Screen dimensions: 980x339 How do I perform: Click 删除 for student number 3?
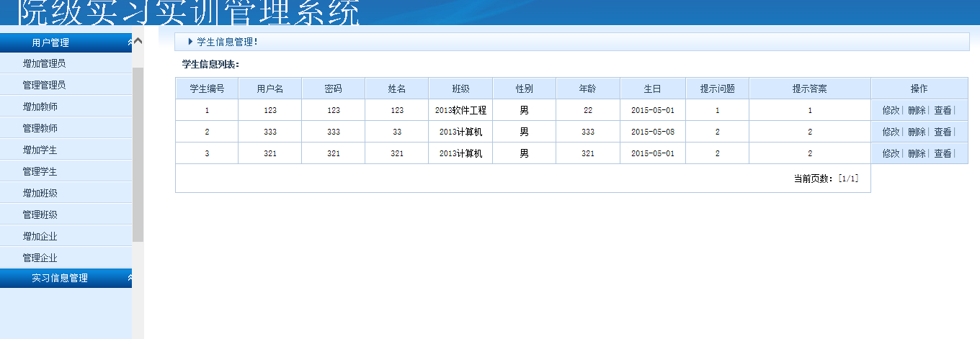(917, 153)
